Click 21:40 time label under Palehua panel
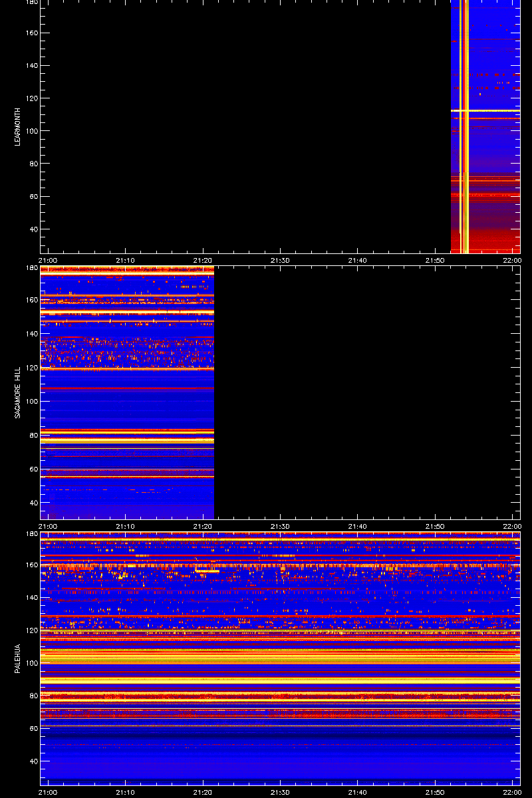 358,792
